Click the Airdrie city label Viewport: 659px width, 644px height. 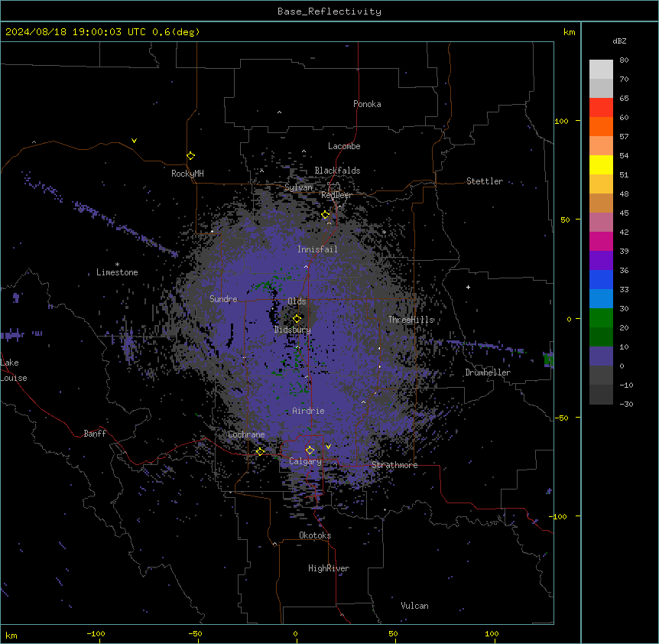click(308, 411)
